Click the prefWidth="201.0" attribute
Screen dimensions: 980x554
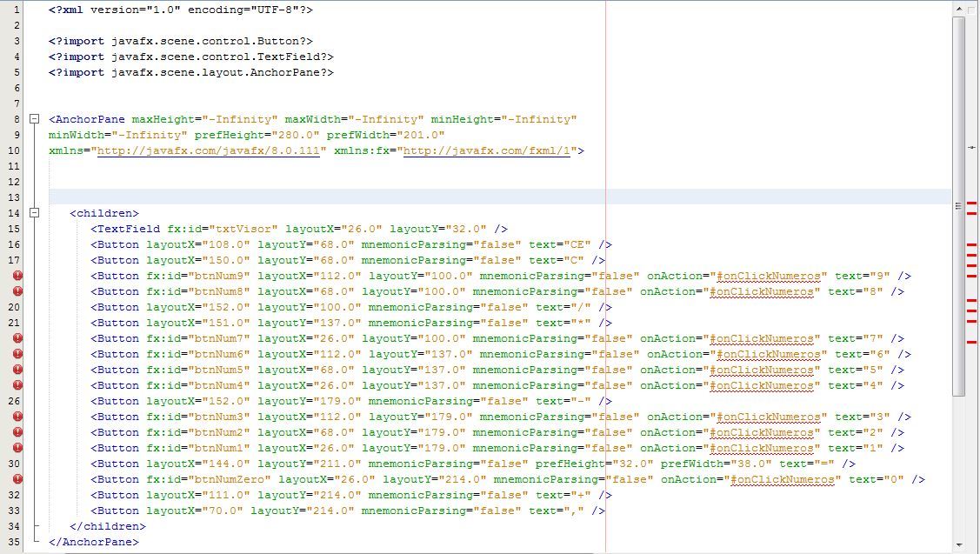click(x=385, y=135)
